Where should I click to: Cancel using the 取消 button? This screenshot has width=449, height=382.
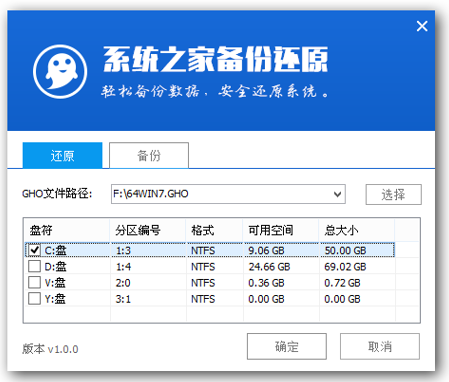[x=380, y=346]
